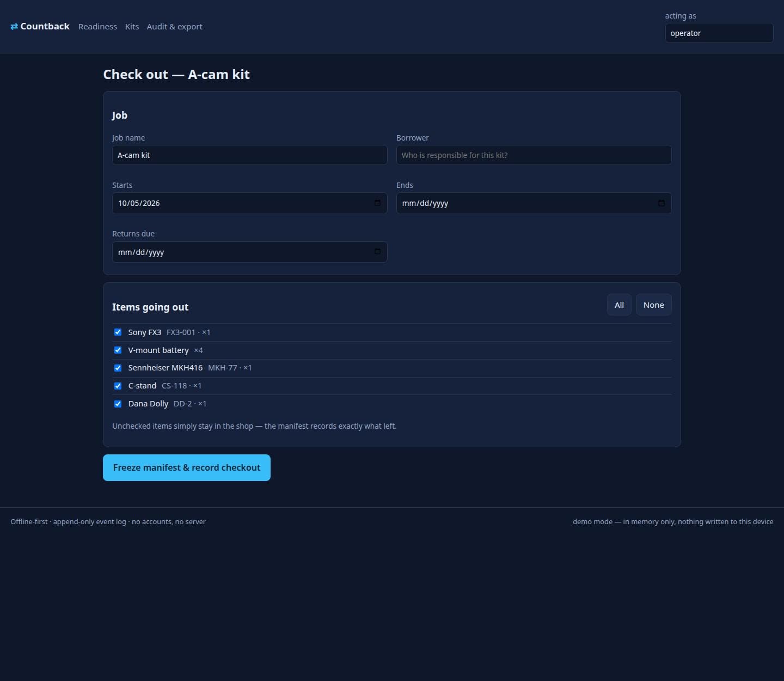Select All items going out
This screenshot has height=681, width=784.
(619, 305)
